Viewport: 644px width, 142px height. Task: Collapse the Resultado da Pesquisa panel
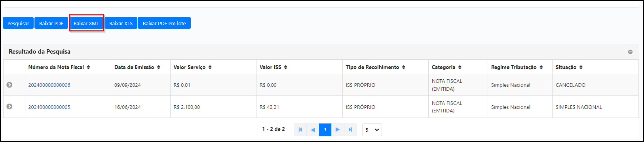point(630,52)
